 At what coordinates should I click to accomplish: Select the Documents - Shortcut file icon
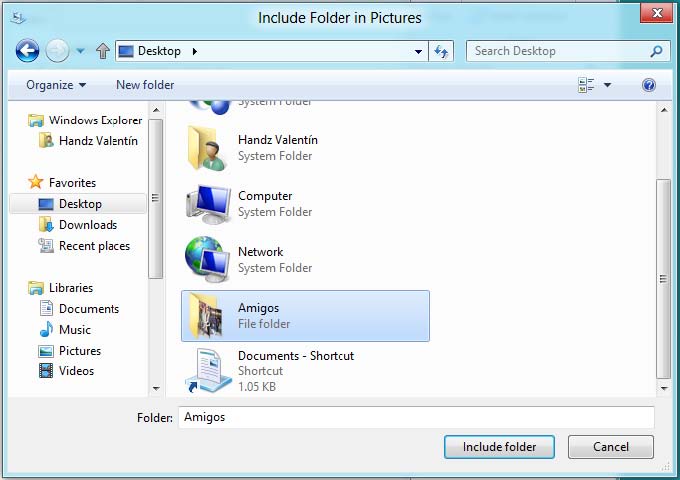pos(208,370)
